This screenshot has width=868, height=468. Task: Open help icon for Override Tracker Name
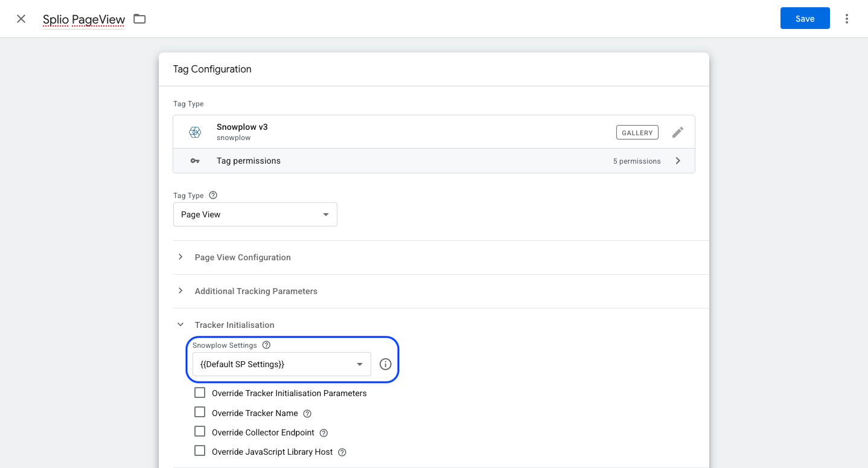tap(307, 414)
